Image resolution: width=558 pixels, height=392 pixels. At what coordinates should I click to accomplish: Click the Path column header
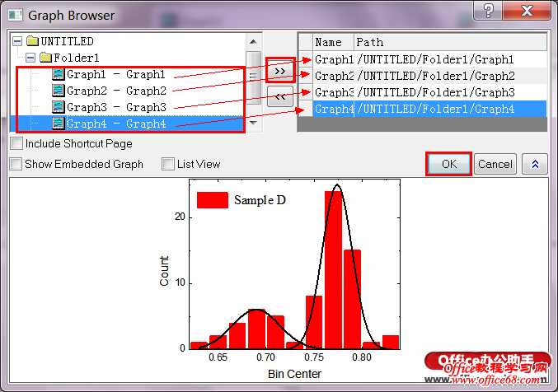451,42
